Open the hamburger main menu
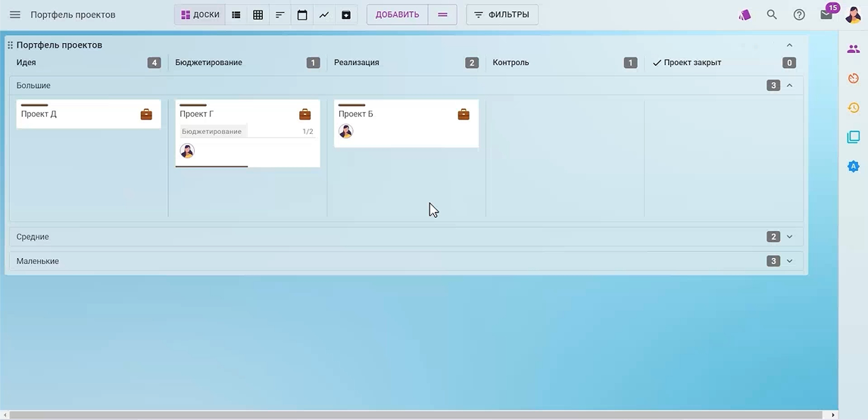This screenshot has width=868, height=420. point(15,15)
